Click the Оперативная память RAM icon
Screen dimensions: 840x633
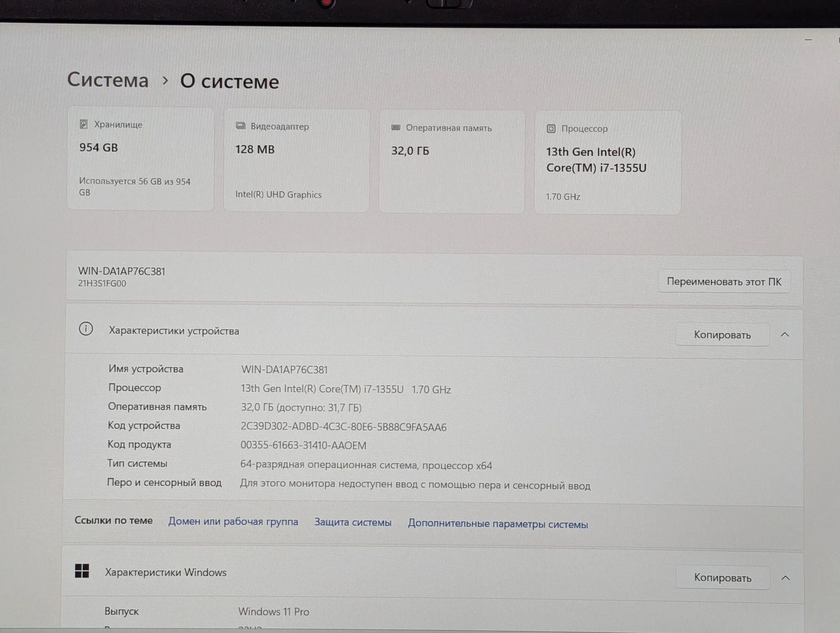pos(396,127)
